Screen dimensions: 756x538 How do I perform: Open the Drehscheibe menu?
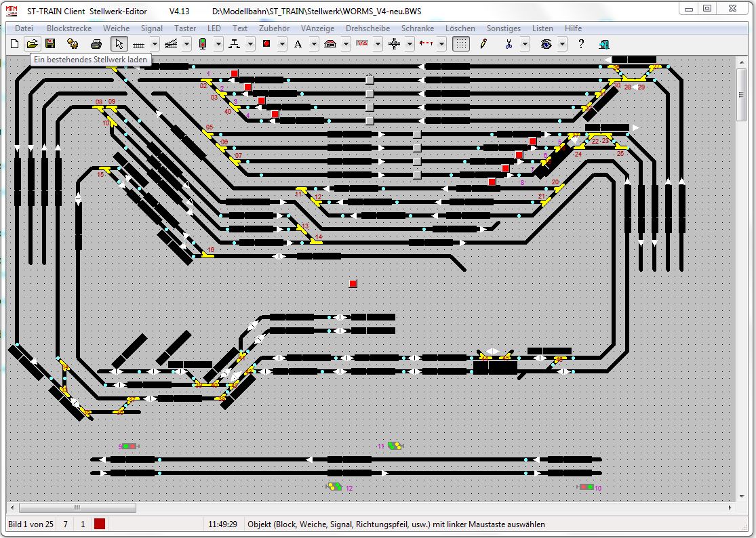(x=367, y=28)
